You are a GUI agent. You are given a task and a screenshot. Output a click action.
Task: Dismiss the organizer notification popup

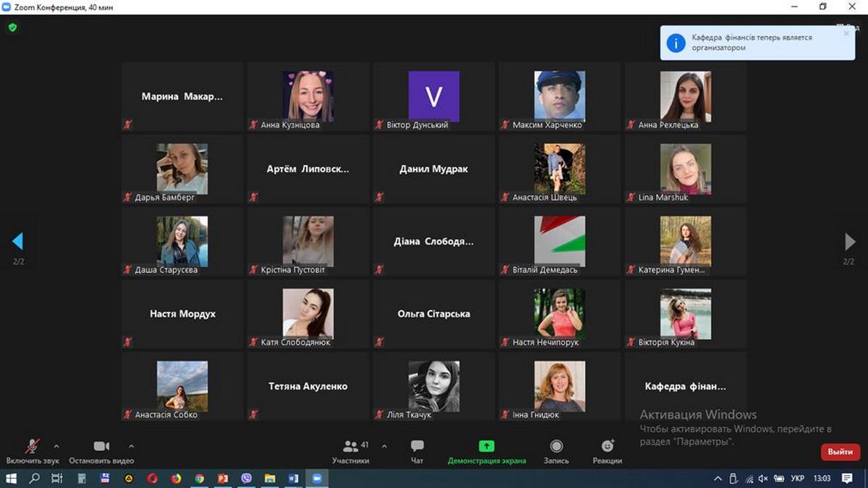846,33
